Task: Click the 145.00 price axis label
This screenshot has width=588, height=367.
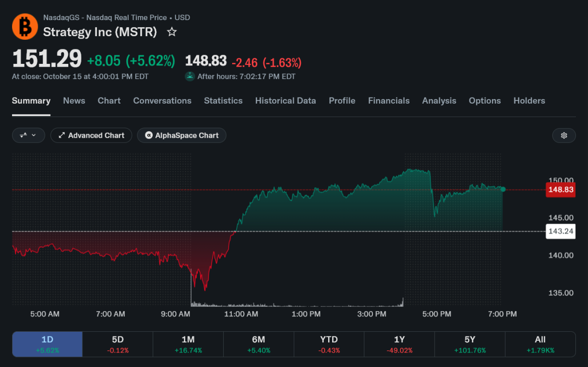Action: [x=561, y=218]
